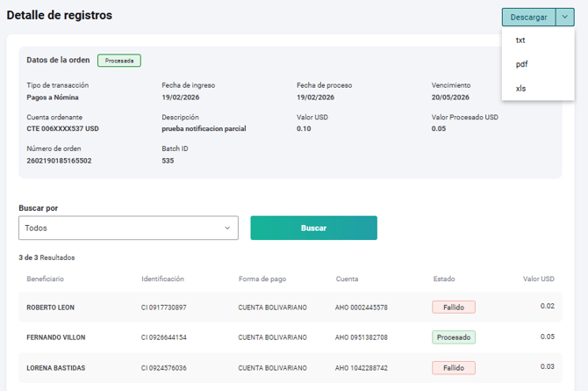Click Fallido status for Lorena Bastidas
Image resolution: width=588 pixels, height=391 pixels.
[x=453, y=367]
